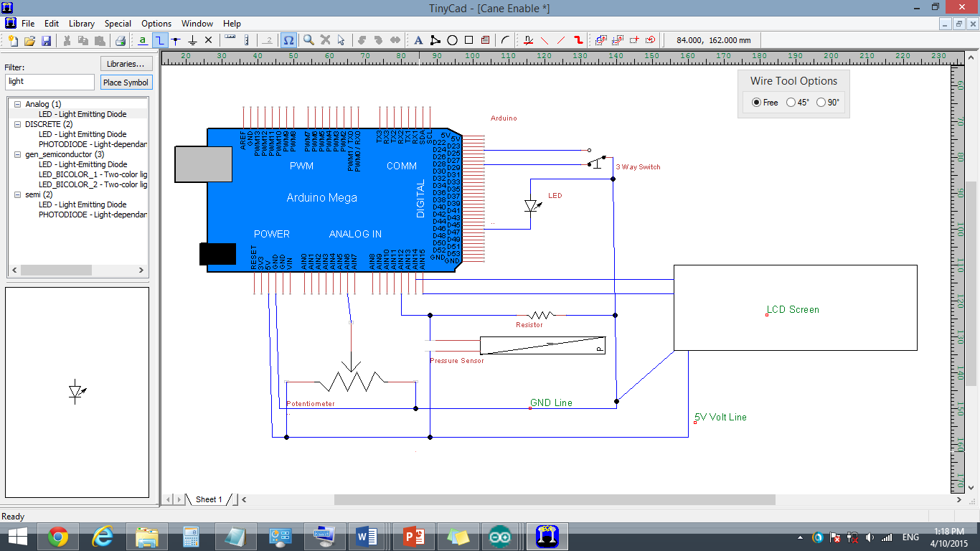Open the Libraries... dialog
Screen dimensions: 980x551
[126, 63]
